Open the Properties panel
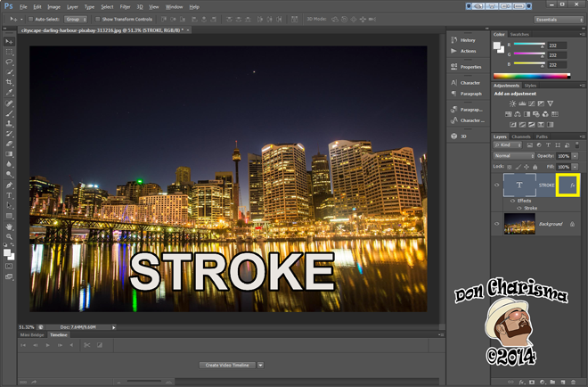Screen dimensions: 588x387 click(470, 66)
